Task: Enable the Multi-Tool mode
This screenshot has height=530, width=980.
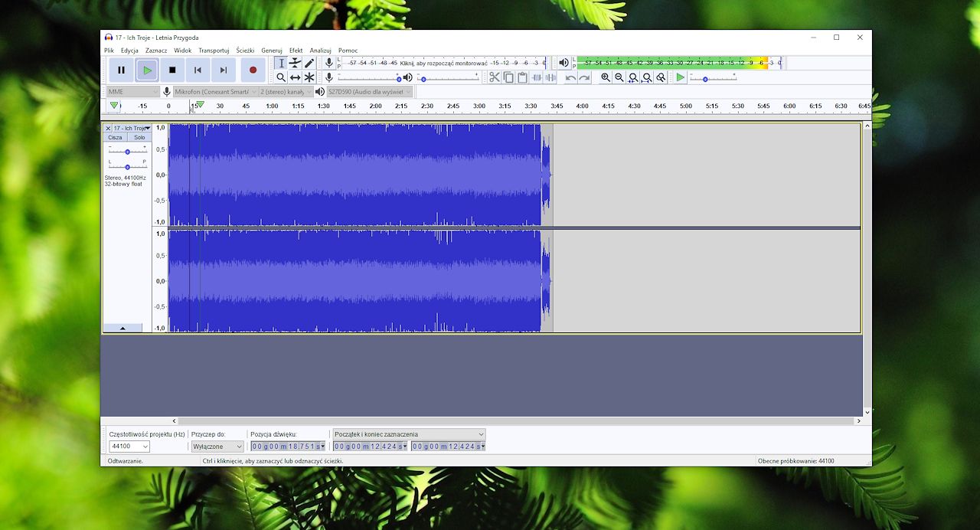Action: tap(309, 77)
